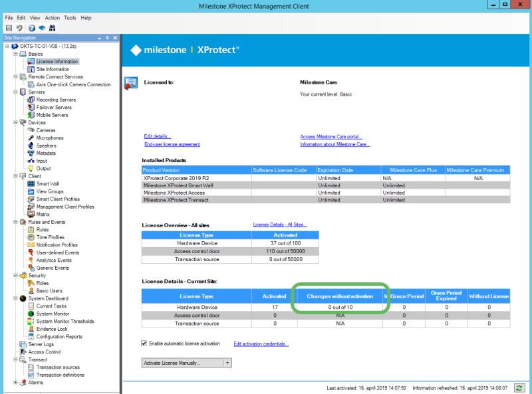Select the Microphones device icon
The image size is (532, 394).
(x=30, y=138)
